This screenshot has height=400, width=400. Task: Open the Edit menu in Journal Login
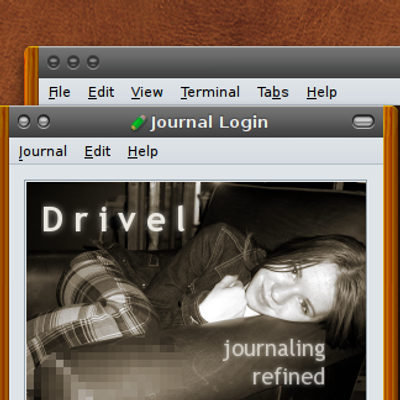(x=97, y=152)
